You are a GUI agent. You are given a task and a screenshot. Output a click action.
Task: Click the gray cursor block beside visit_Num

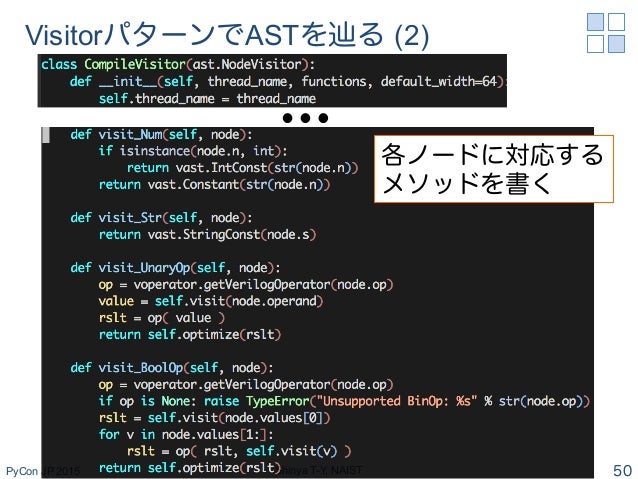[x=46, y=135]
